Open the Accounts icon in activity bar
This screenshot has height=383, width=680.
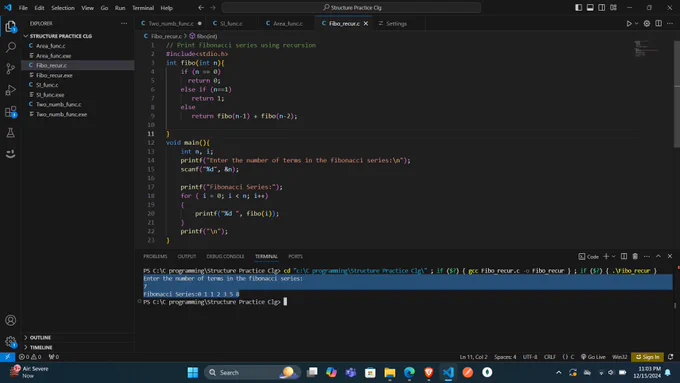click(x=10, y=321)
